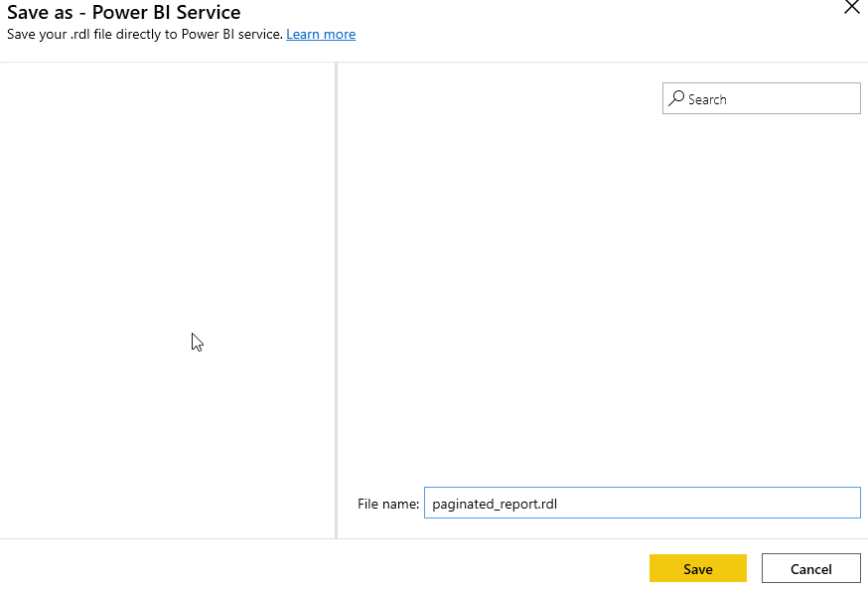Click the horizontal separator line above Save button
This screenshot has height=589, width=868.
coord(434,538)
